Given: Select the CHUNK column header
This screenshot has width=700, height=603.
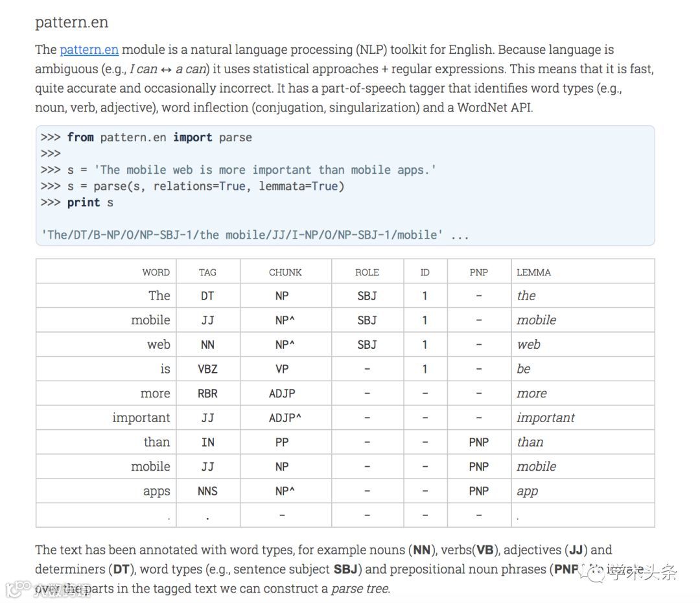Looking at the screenshot, I should pyautogui.click(x=285, y=272).
